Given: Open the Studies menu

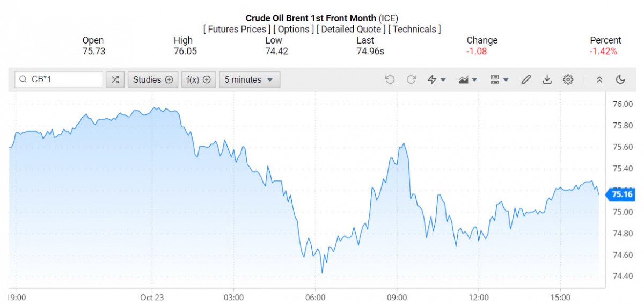Looking at the screenshot, I should [x=153, y=79].
